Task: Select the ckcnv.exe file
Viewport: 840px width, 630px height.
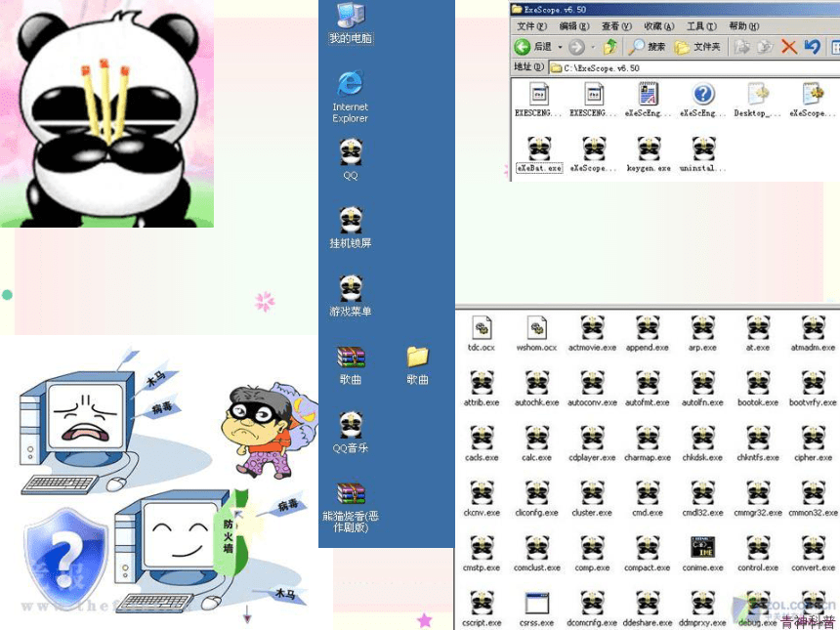Action: 482,499
